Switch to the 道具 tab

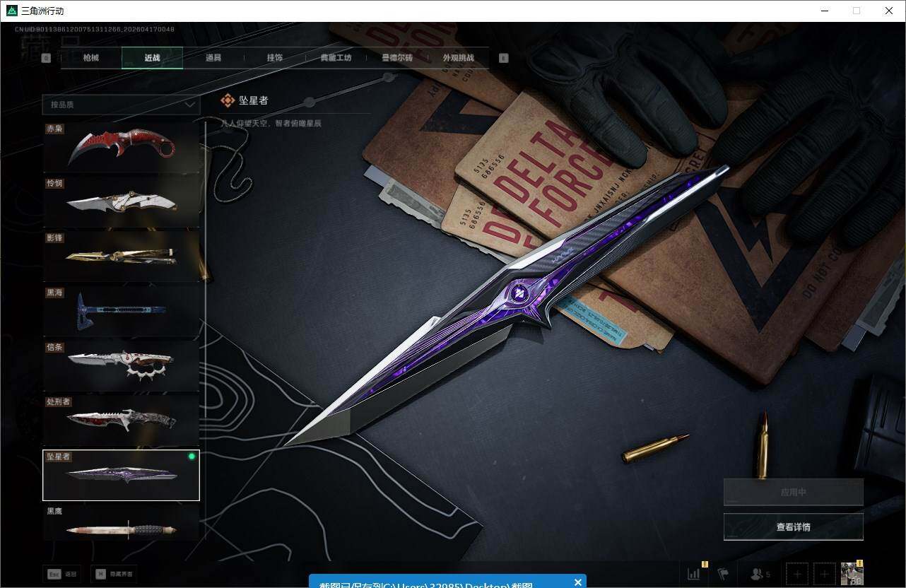pos(213,58)
